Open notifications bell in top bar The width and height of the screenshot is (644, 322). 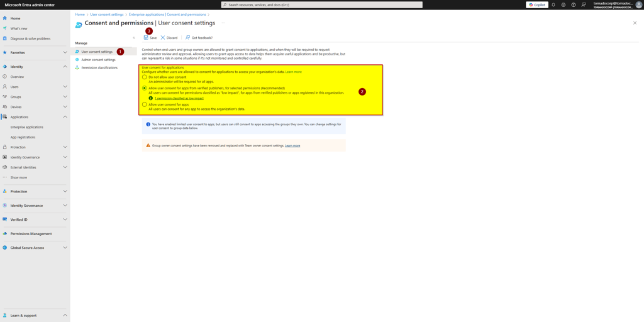[553, 4]
